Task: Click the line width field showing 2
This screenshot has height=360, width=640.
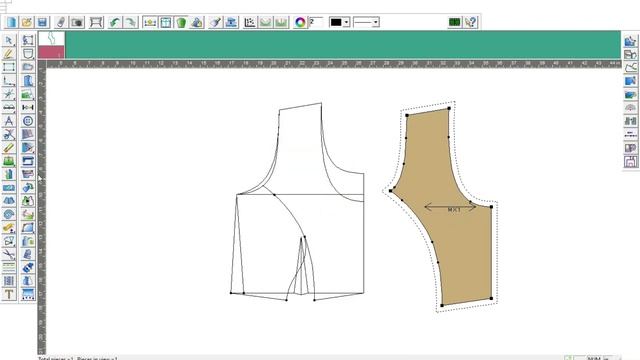Action: pos(316,22)
